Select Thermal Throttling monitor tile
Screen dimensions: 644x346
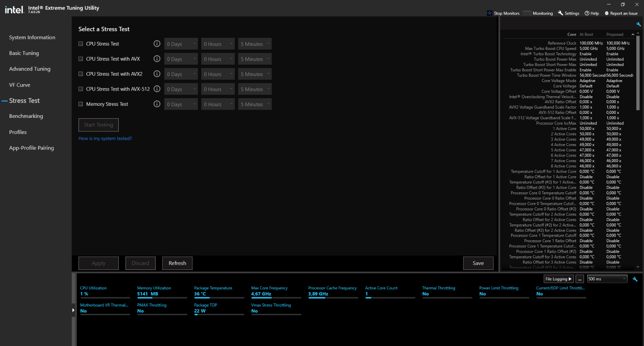coord(447,292)
